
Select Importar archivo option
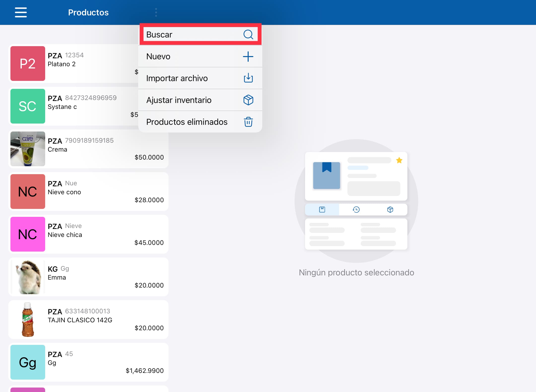tap(200, 78)
